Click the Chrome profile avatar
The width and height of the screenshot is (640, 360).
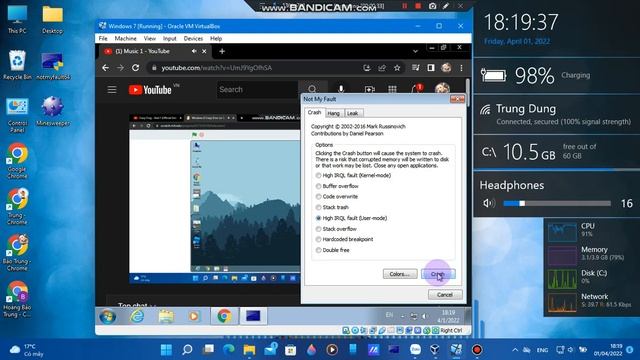446,68
